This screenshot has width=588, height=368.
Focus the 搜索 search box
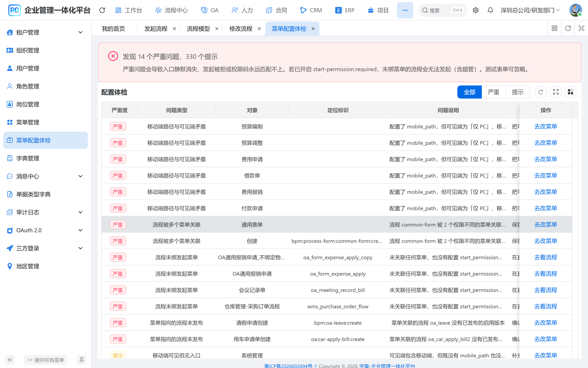(x=443, y=10)
